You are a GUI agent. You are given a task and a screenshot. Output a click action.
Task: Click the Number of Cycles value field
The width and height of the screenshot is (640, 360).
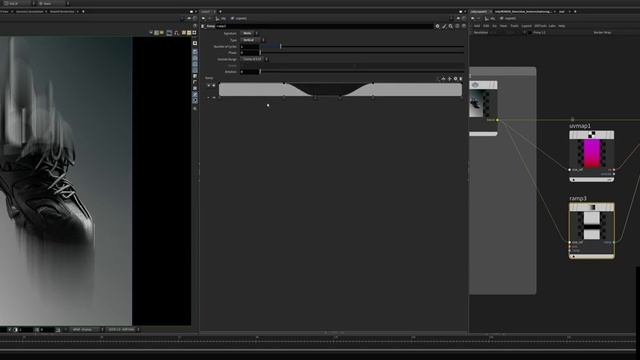(x=249, y=47)
